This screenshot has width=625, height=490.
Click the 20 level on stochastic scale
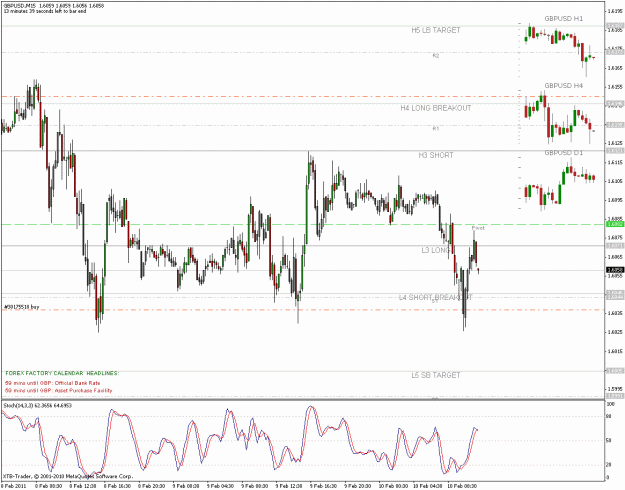(609, 465)
